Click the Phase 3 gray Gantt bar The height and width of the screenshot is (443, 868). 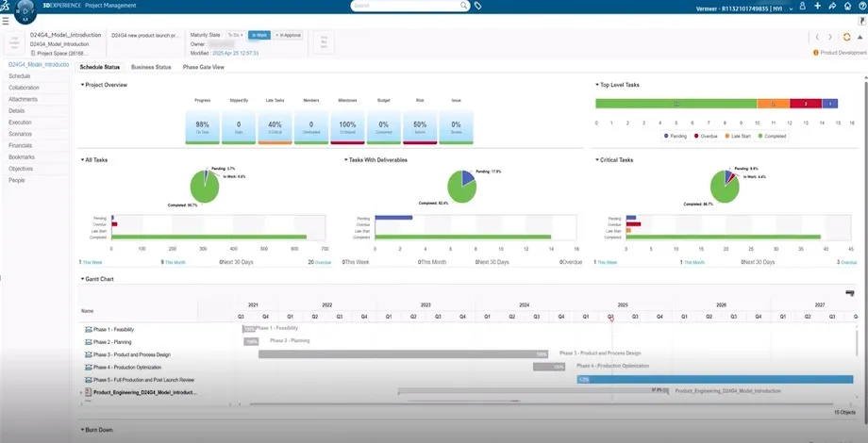(x=403, y=354)
